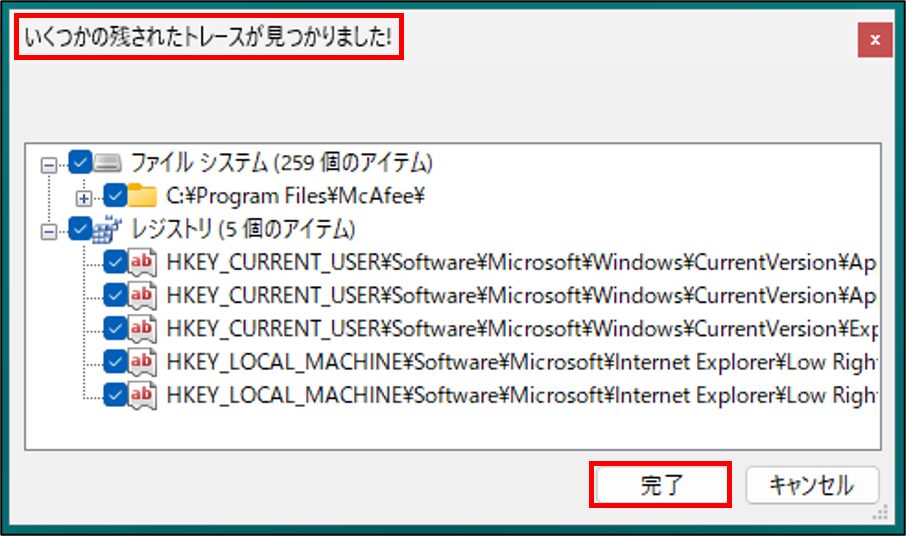Select the first HKEY_LOCAL_MACHINE Internet Explorer entry

click(x=520, y=361)
